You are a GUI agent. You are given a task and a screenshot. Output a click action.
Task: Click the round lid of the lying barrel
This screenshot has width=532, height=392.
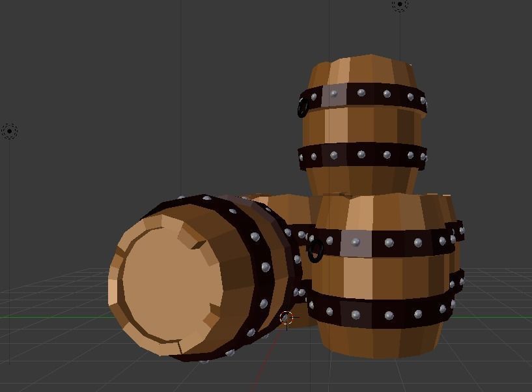(171, 285)
